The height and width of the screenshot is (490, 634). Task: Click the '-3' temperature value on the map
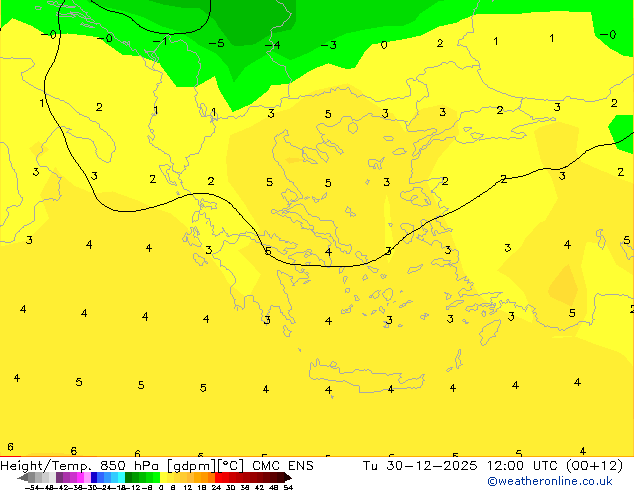pos(328,45)
